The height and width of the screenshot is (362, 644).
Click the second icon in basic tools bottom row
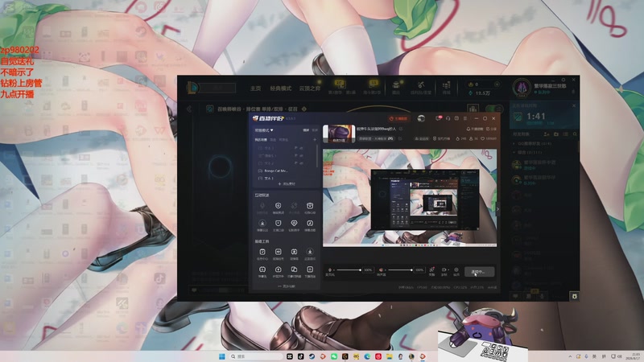coord(278,269)
